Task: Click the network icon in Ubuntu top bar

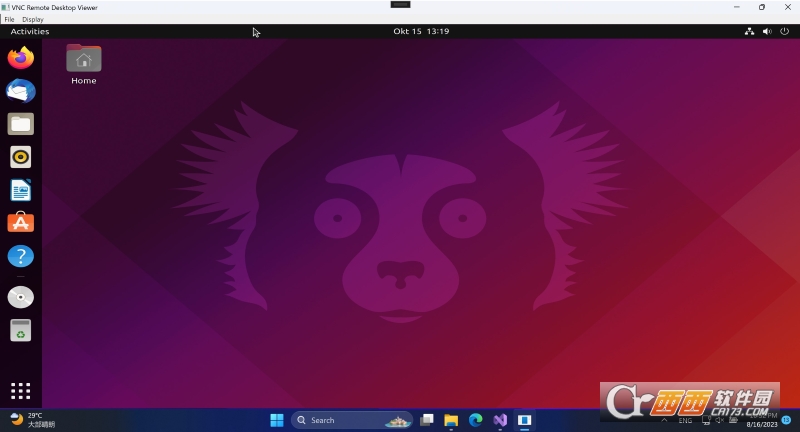Action: [x=749, y=31]
